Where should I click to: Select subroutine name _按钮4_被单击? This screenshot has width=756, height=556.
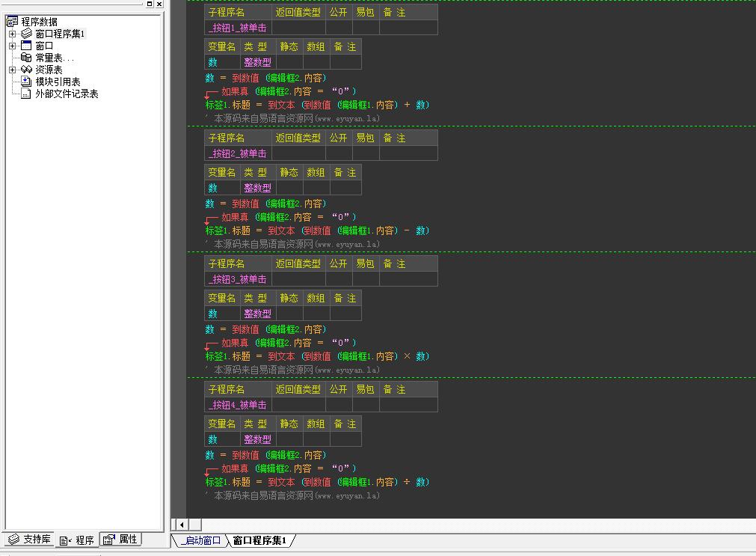click(x=238, y=405)
